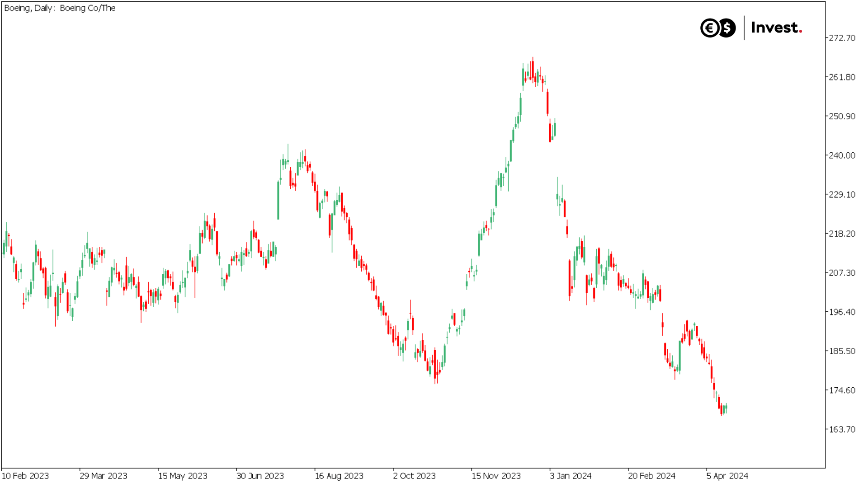
Task: Click the 229.10 price axis label
Action: point(842,195)
